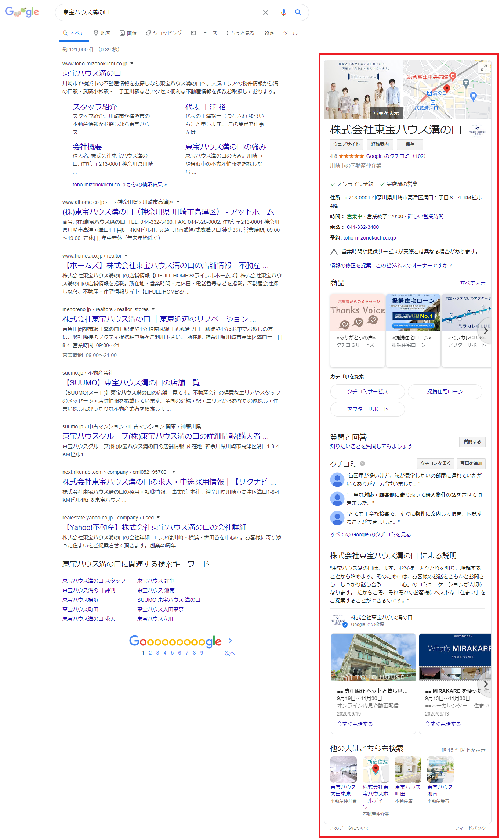This screenshot has width=504, height=839.
Task: Switch to the ショッピング tab
Action: point(164,33)
